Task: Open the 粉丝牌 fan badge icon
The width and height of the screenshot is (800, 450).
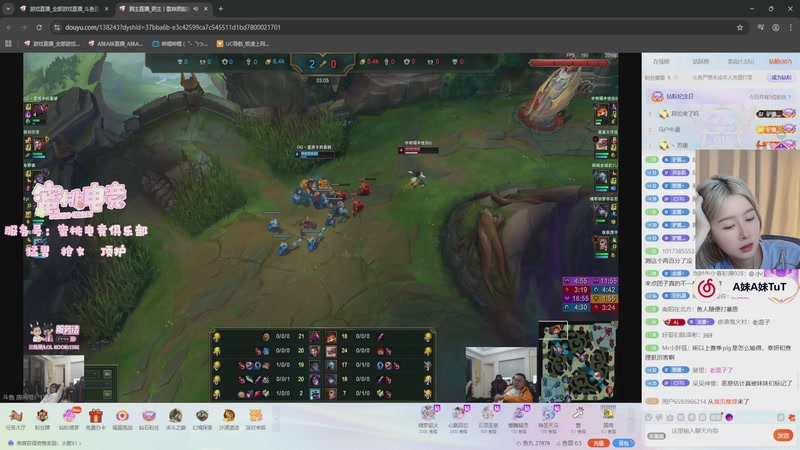Action: [42, 420]
